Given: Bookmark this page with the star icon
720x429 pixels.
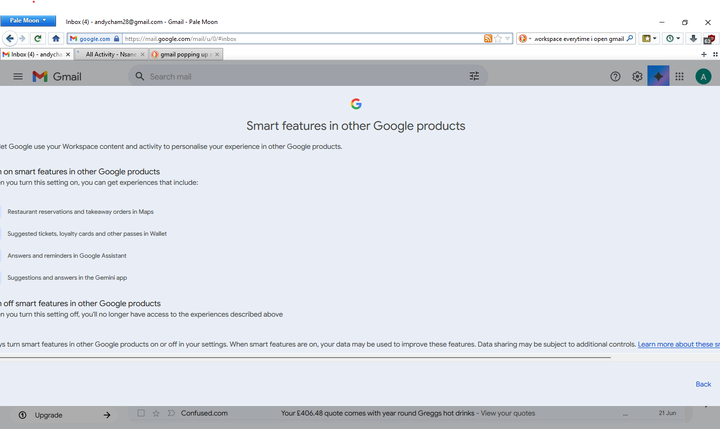Looking at the screenshot, I should coord(498,39).
